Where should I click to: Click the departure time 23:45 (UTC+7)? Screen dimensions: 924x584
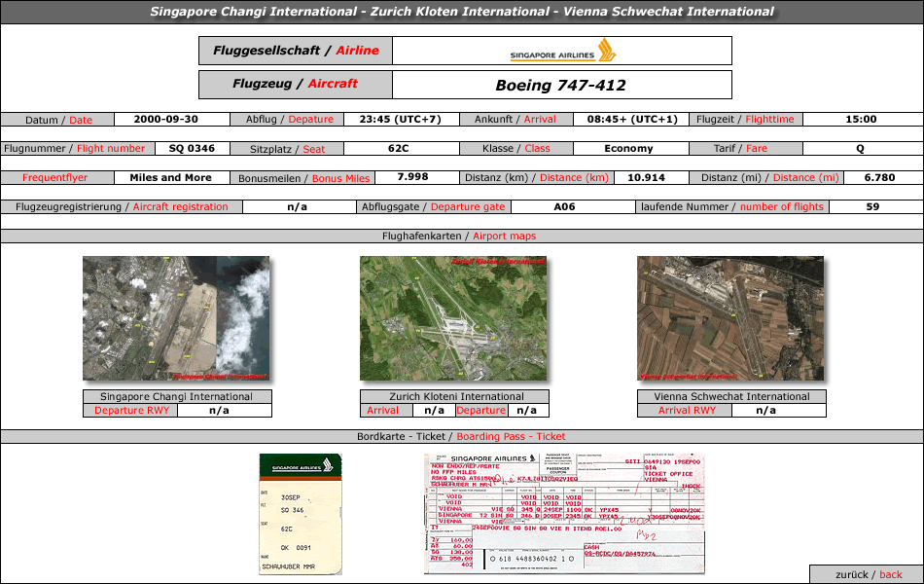coord(400,119)
